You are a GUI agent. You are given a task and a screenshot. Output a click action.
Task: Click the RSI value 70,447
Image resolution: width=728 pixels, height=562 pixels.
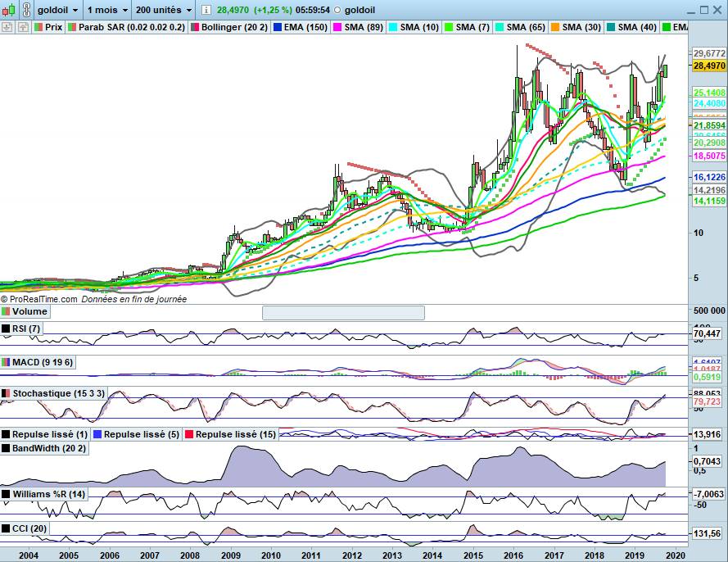point(707,333)
